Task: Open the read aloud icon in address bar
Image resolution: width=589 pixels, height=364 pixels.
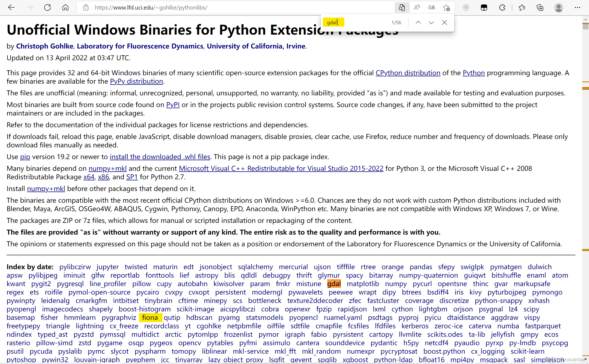Action: 417,8
